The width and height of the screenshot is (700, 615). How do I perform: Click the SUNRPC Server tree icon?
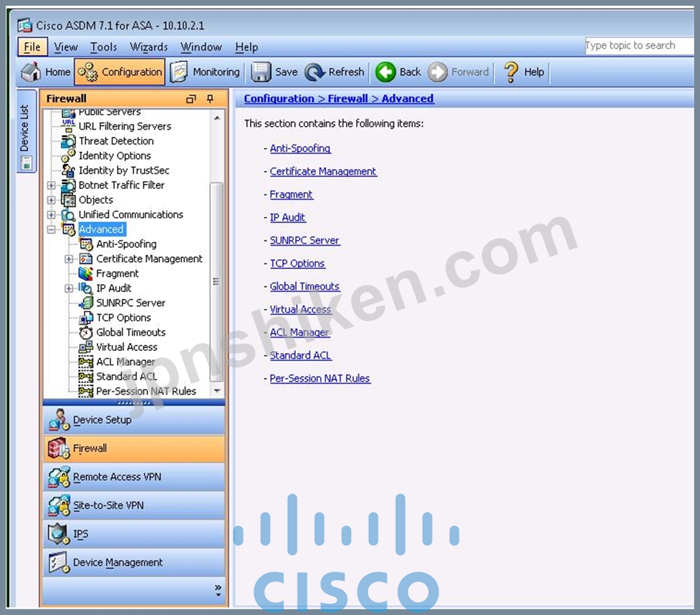(86, 303)
